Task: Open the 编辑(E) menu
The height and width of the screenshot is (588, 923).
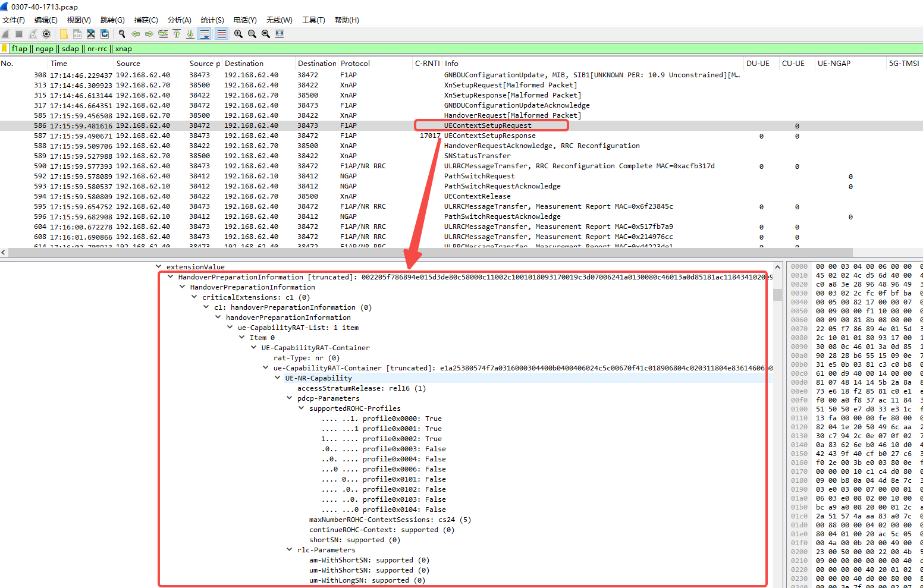Action: tap(46, 20)
